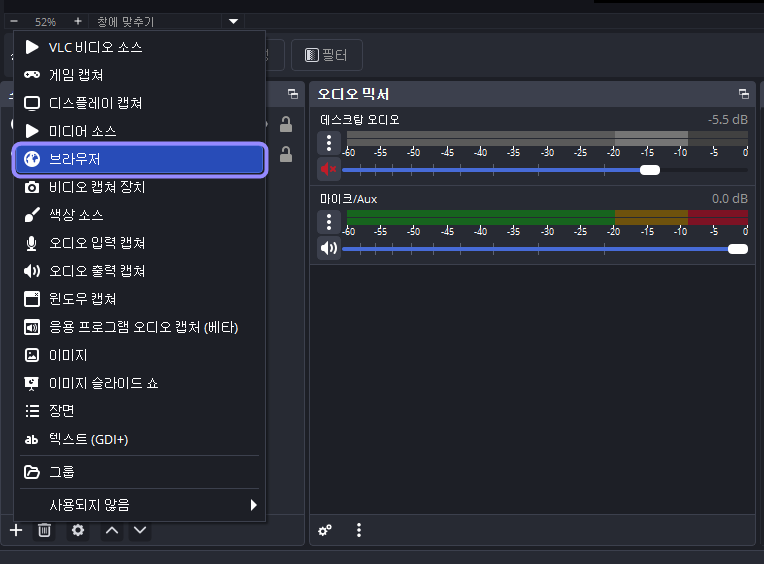This screenshot has height=564, width=764.
Task: Open source properties gear
Action: coord(77,530)
